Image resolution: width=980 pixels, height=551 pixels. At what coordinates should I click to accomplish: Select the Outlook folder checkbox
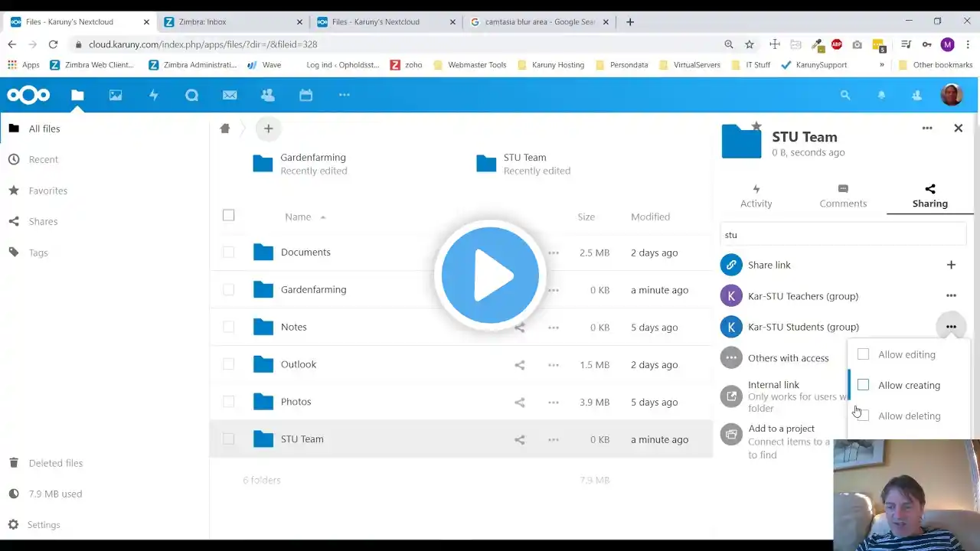tap(228, 364)
